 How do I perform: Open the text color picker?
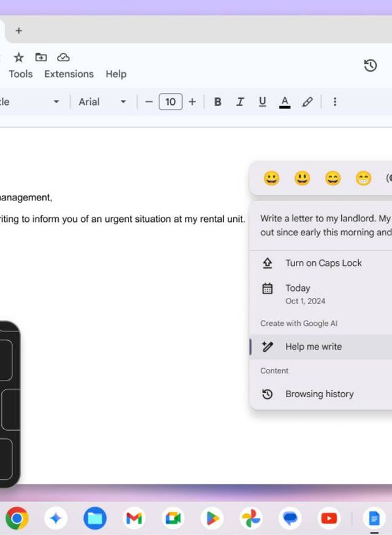coord(284,102)
